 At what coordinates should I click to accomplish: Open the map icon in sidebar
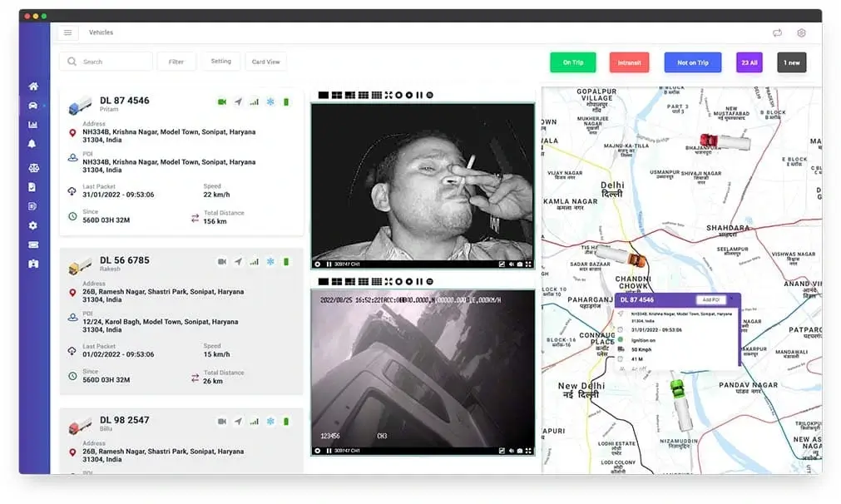point(33,264)
